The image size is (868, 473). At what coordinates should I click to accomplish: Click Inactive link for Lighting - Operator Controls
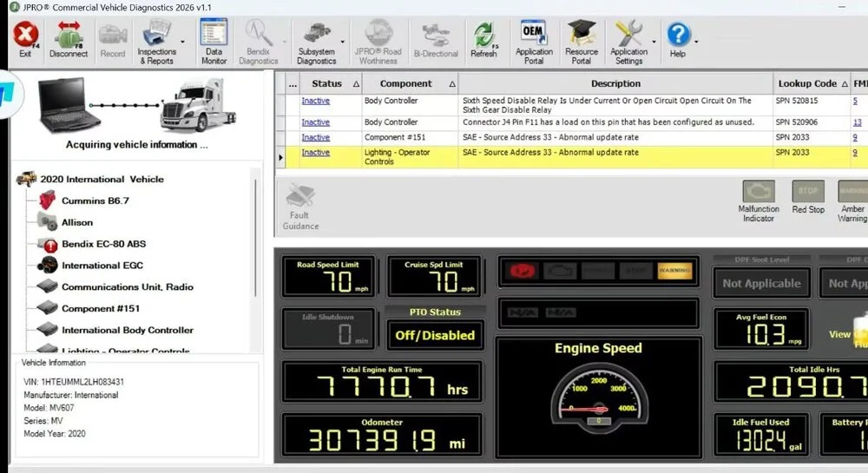coord(316,152)
